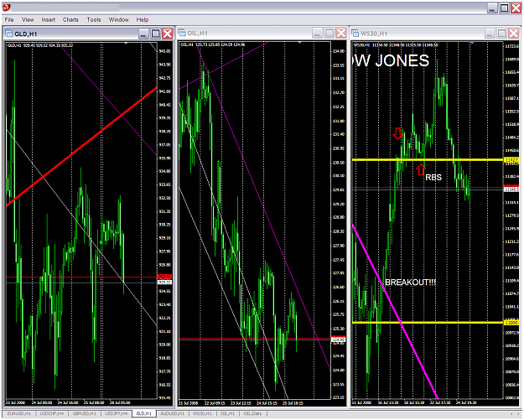The image size is (524, 420).
Task: Switch to the USDJPY,H4 chart tab
Action: pos(117,413)
